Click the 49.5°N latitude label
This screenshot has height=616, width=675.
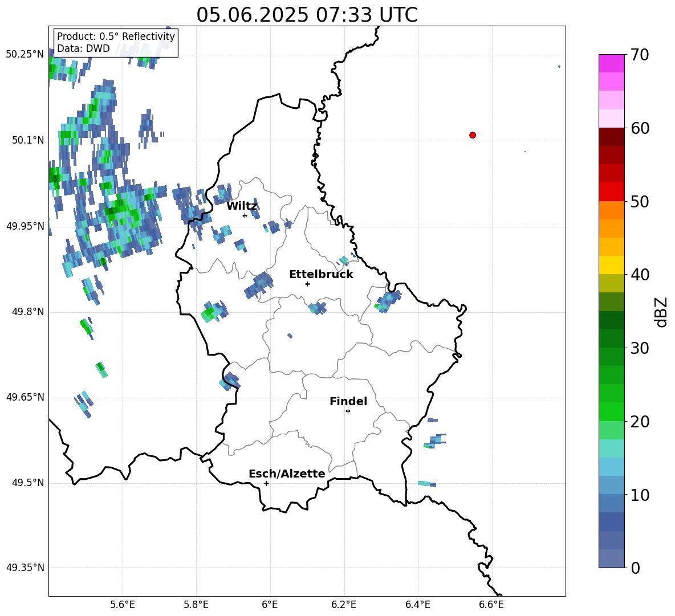pyautogui.click(x=28, y=483)
